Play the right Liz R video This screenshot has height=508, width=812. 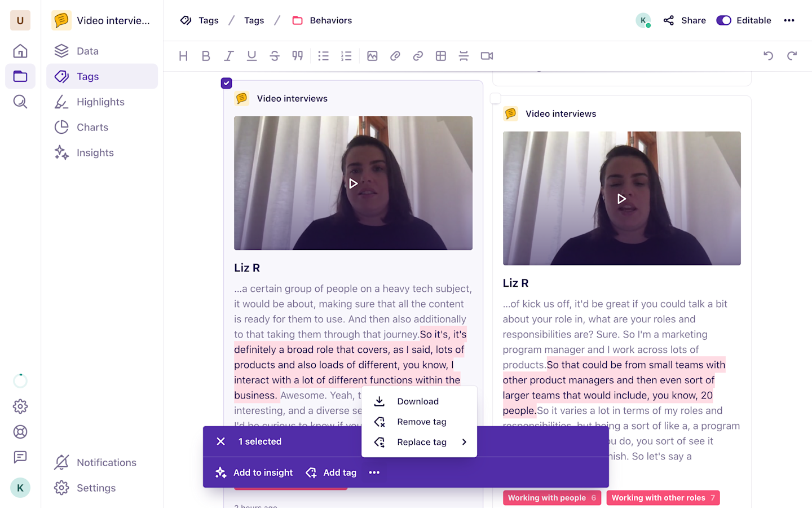pyautogui.click(x=621, y=199)
